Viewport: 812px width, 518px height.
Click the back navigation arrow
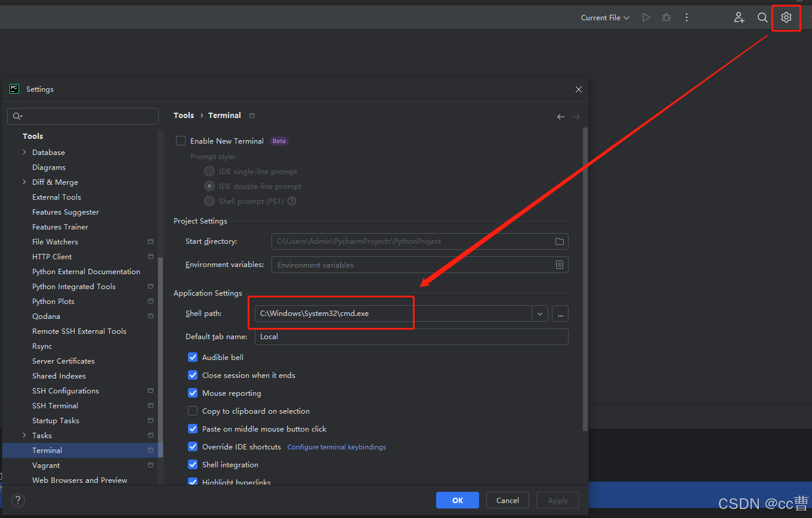click(560, 116)
